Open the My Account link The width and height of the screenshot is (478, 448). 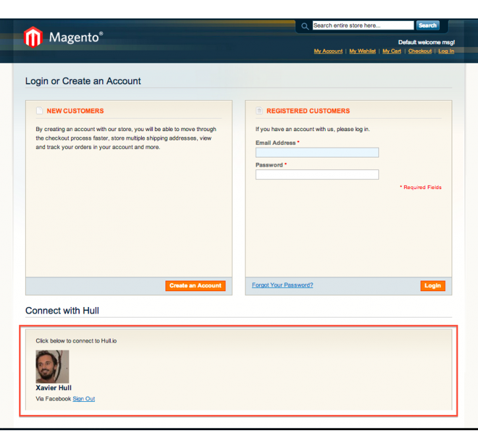[x=328, y=51]
